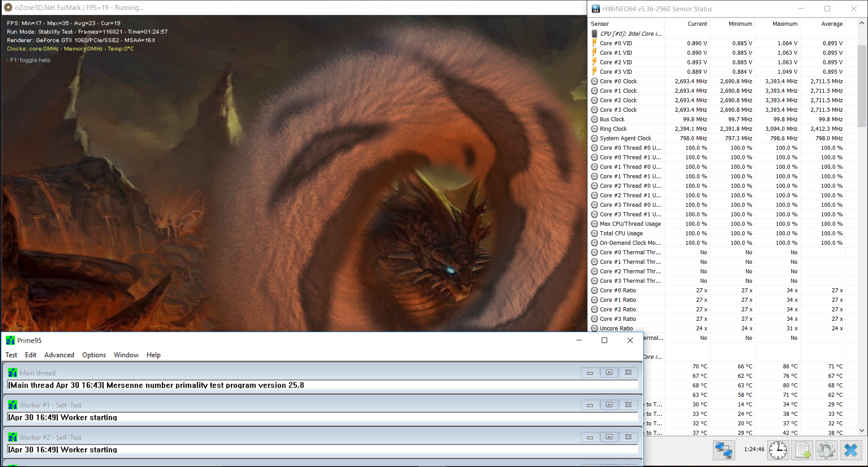The image size is (868, 467).
Task: Open the Prime95 Test menu
Action: tap(11, 355)
